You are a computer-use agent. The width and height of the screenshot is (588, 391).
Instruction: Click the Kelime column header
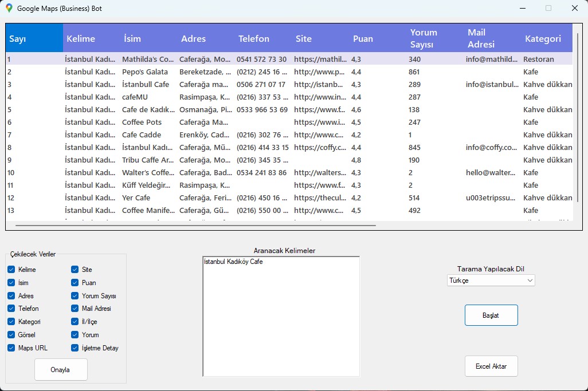pos(92,38)
